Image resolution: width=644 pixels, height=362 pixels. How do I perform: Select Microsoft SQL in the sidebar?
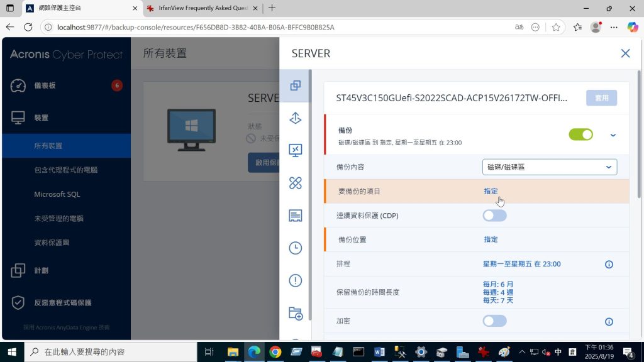[x=57, y=194]
